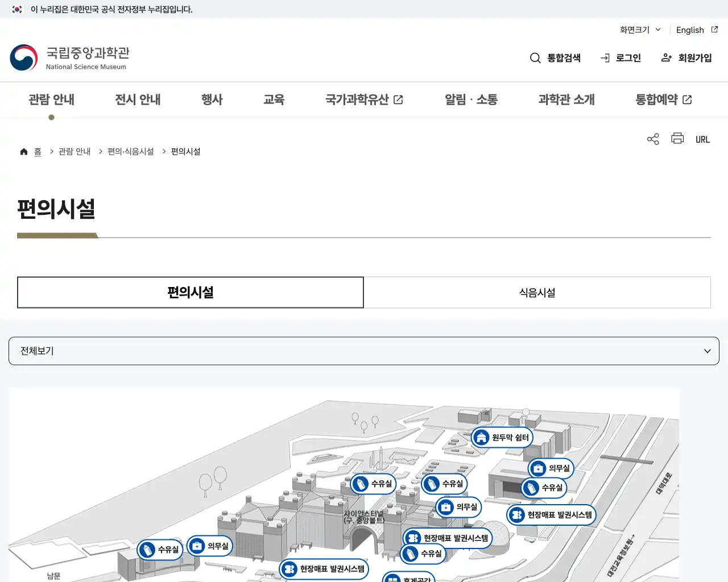Click the share icon above the breadcrumb
This screenshot has height=582, width=728.
point(652,139)
